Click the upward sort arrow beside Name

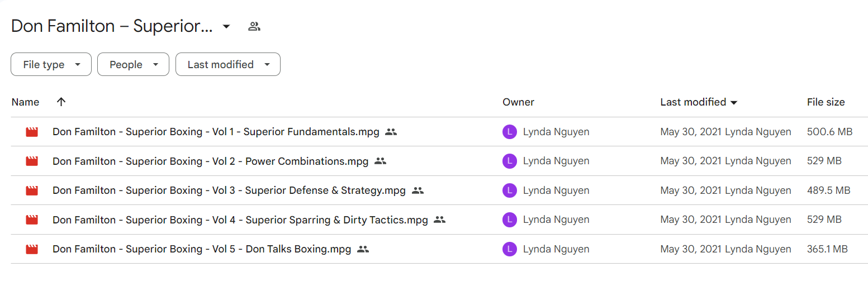61,102
